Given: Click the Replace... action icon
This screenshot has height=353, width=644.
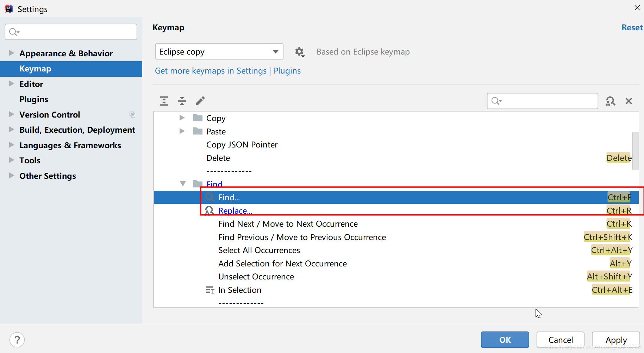Looking at the screenshot, I should pyautogui.click(x=210, y=210).
